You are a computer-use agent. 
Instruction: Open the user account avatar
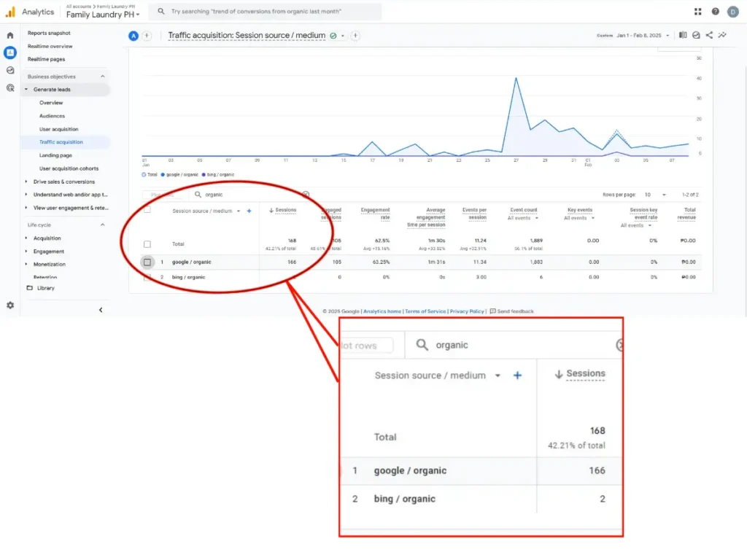pos(733,12)
